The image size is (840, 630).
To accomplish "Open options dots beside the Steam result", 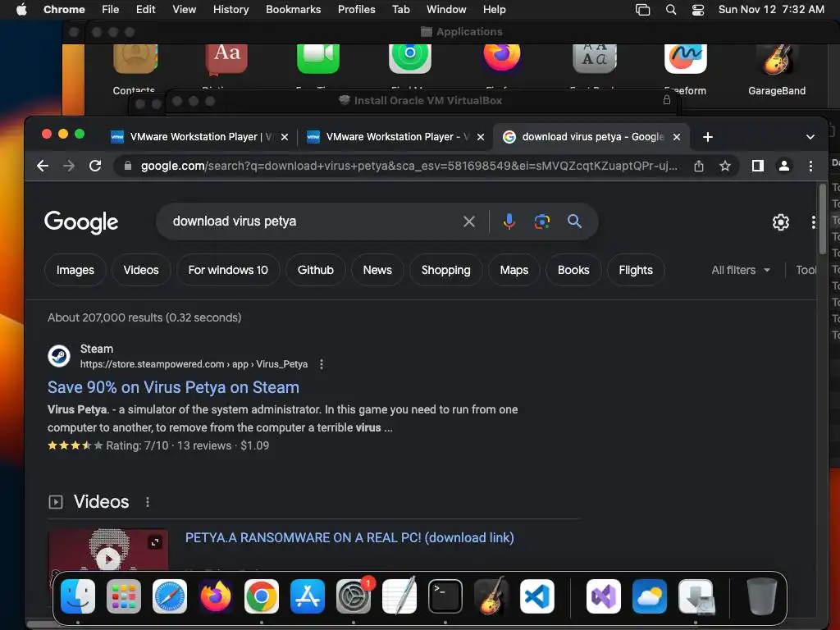I will pos(322,364).
